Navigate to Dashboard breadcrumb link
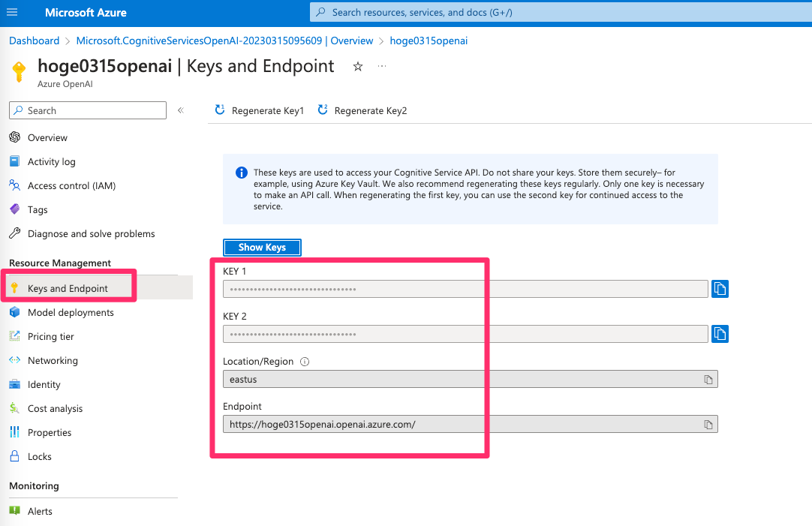 (x=35, y=41)
